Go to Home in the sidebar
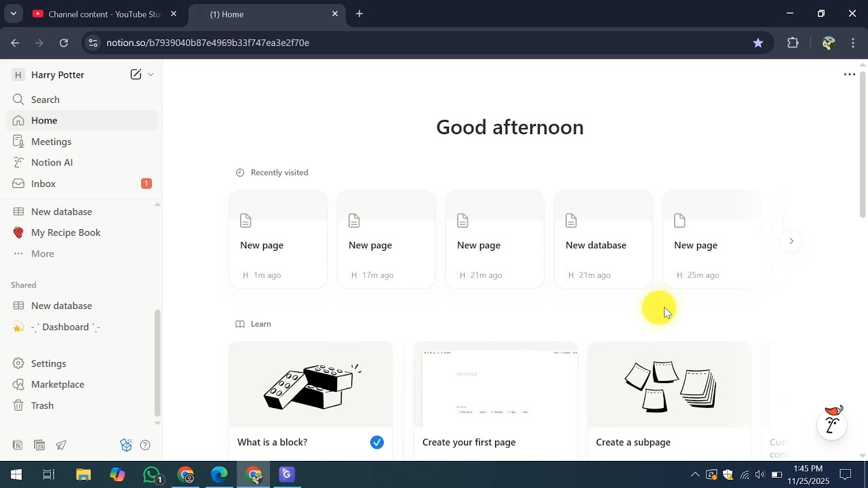The width and height of the screenshot is (868, 488). click(81, 121)
